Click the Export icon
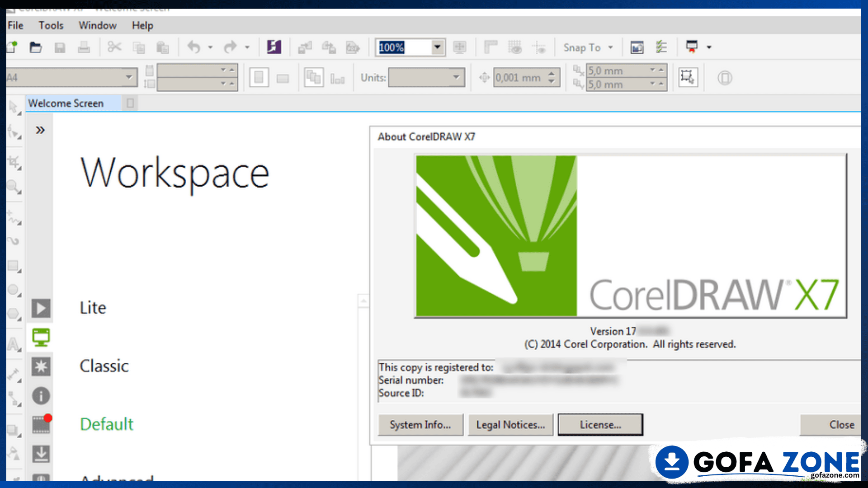868x488 pixels. (x=329, y=47)
